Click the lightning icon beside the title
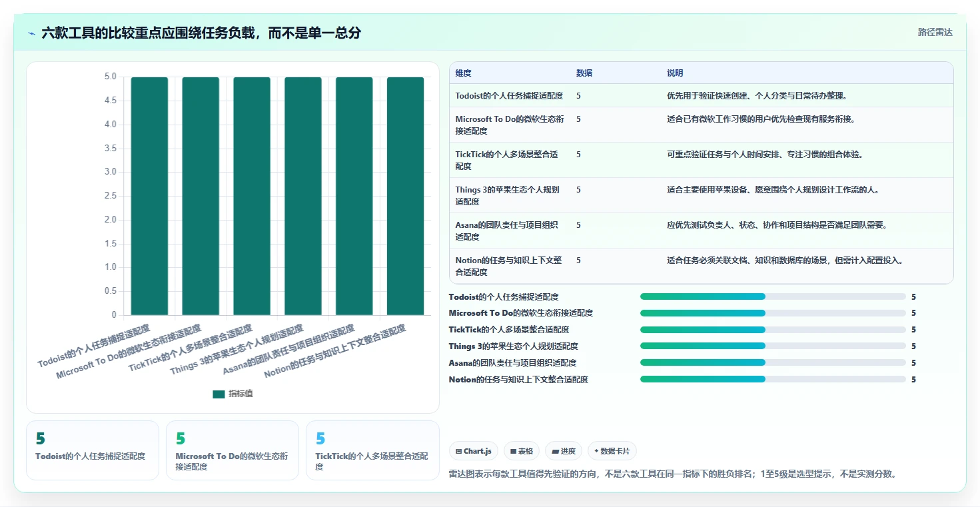Image resolution: width=980 pixels, height=507 pixels. tap(32, 33)
